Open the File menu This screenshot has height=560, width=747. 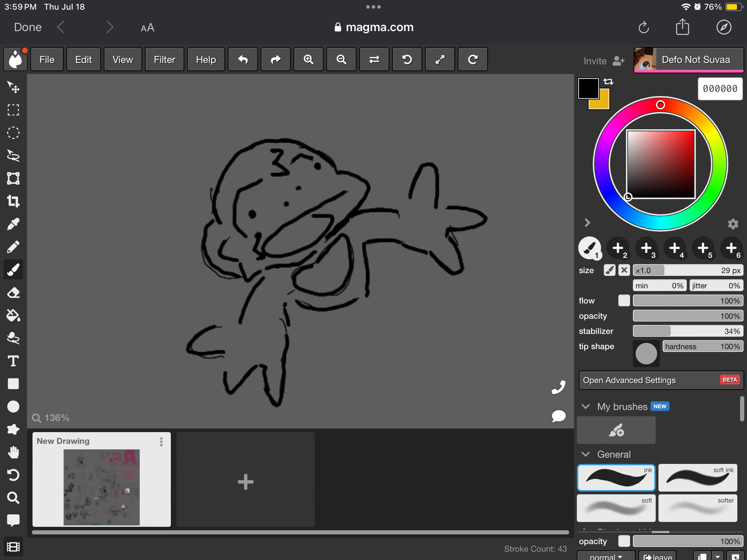[x=47, y=59]
